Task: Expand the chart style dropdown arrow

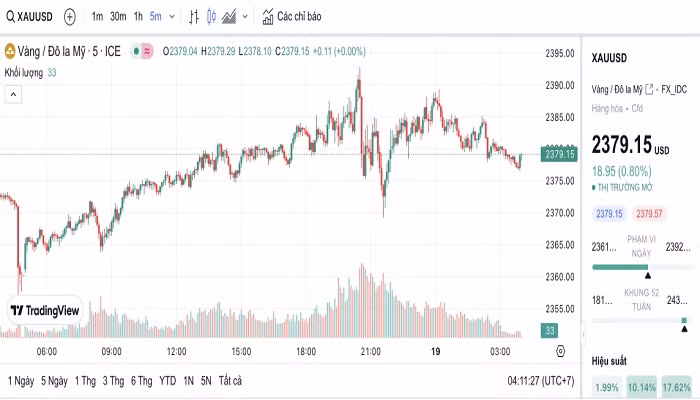Action: pyautogui.click(x=245, y=17)
